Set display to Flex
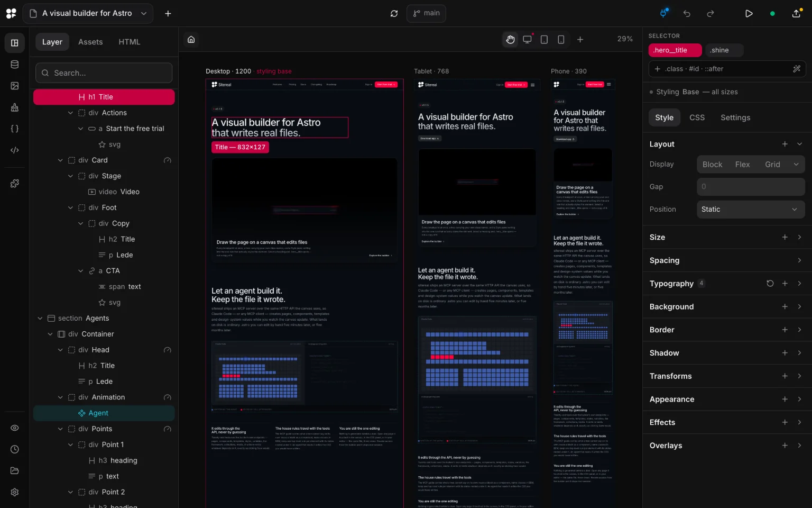 [x=742, y=165]
